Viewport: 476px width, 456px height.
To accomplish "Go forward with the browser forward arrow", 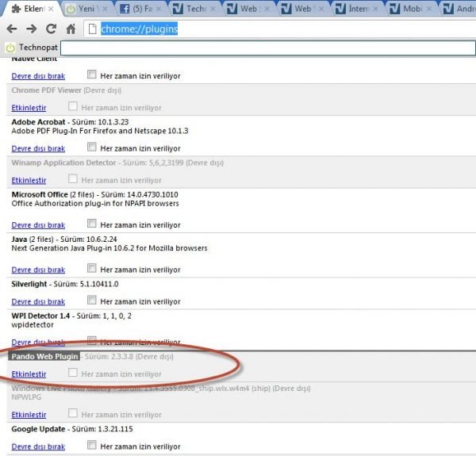I will click(31, 29).
